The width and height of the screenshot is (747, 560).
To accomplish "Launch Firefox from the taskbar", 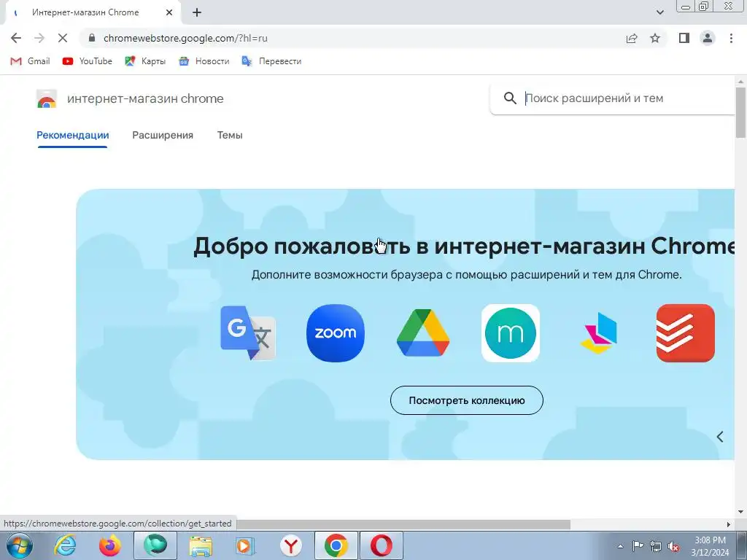I will click(110, 545).
